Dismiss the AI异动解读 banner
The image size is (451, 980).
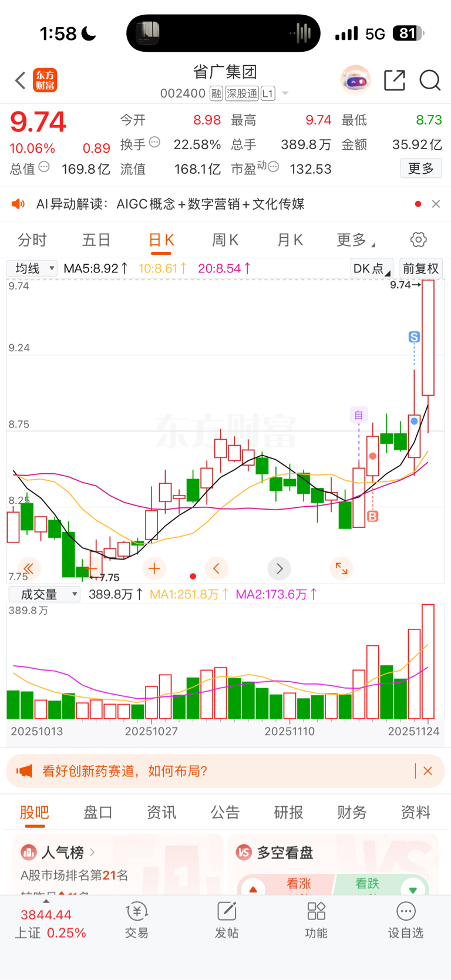436,204
